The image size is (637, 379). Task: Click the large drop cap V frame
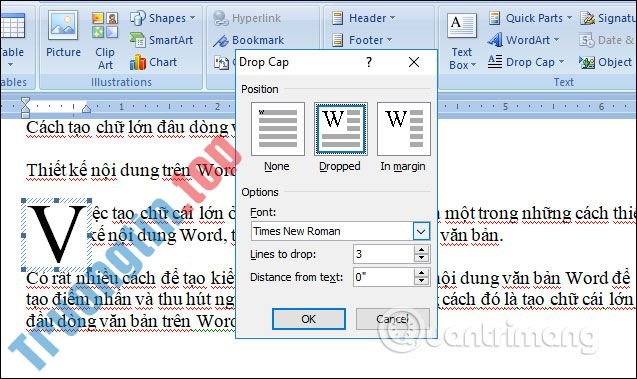[x=56, y=235]
